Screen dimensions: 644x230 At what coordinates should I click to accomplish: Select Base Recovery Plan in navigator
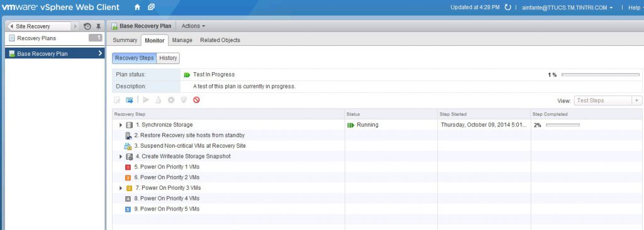click(x=55, y=54)
